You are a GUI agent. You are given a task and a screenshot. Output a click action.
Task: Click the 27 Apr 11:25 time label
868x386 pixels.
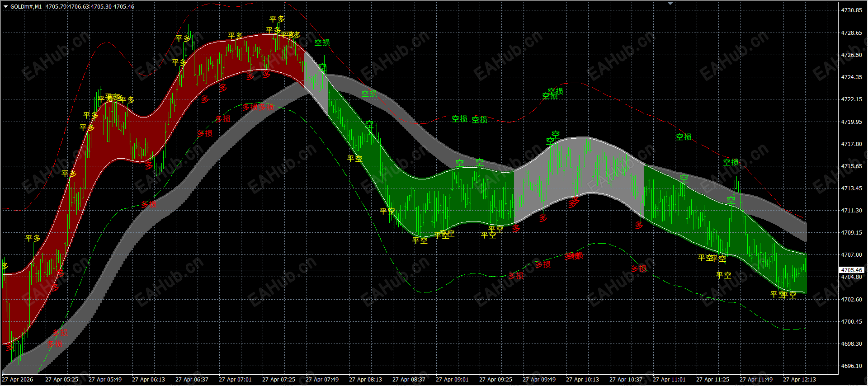pos(712,380)
